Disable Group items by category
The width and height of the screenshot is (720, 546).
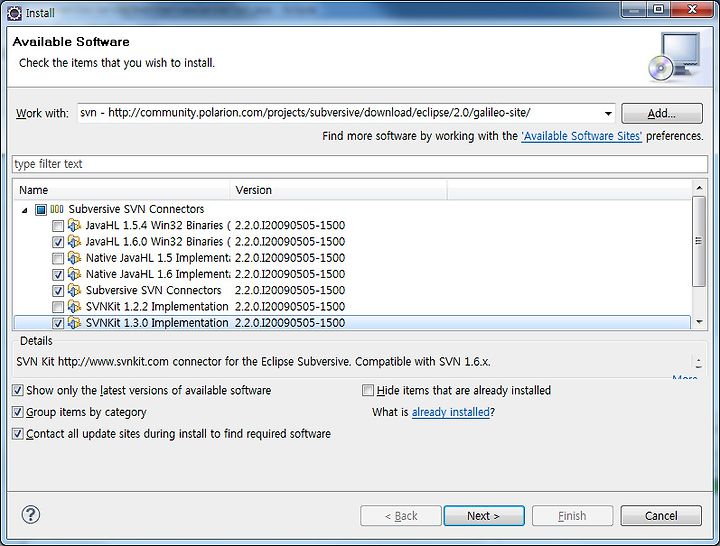[17, 412]
